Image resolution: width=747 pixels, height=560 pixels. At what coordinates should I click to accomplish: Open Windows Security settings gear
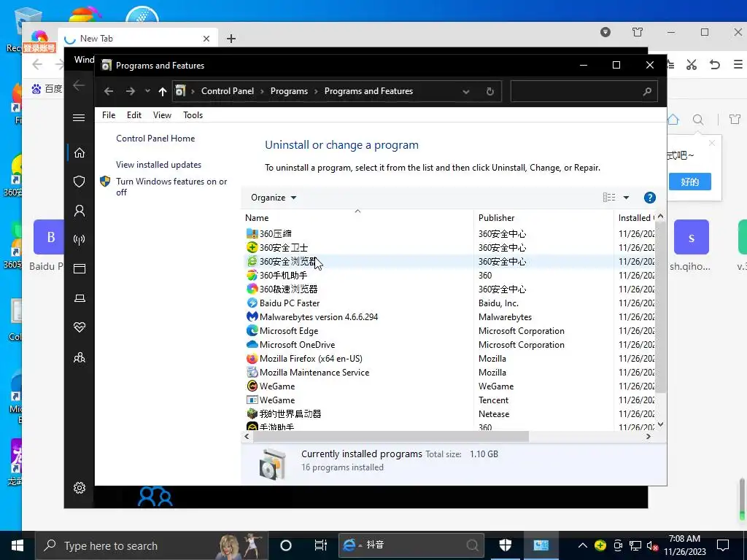tap(79, 488)
